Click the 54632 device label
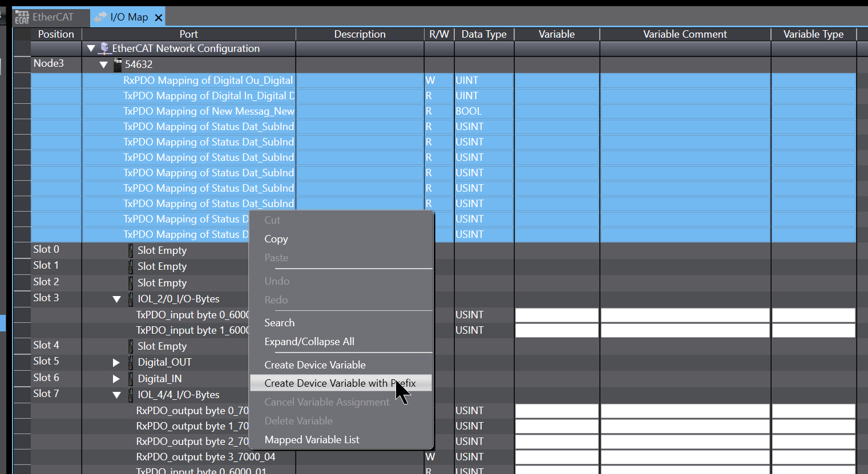 139,64
